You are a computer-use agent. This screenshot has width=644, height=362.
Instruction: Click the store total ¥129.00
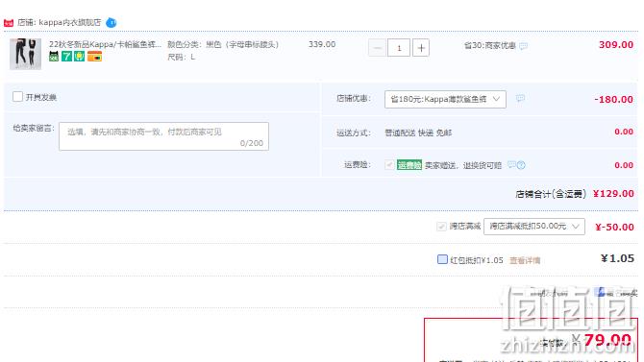(613, 194)
